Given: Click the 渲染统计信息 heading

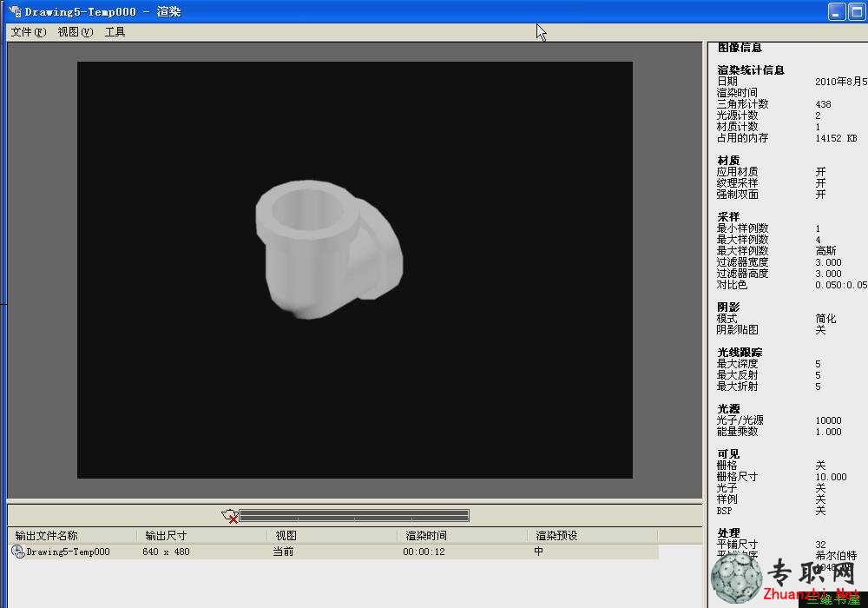Looking at the screenshot, I should tap(751, 69).
